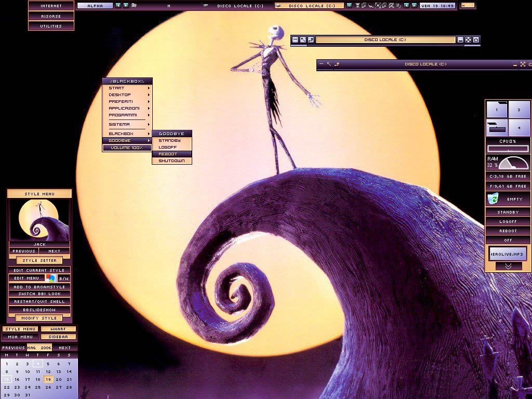The image size is (532, 399).
Task: Click the small icon before Disco Locale toolbar label
Action: (x=205, y=5)
